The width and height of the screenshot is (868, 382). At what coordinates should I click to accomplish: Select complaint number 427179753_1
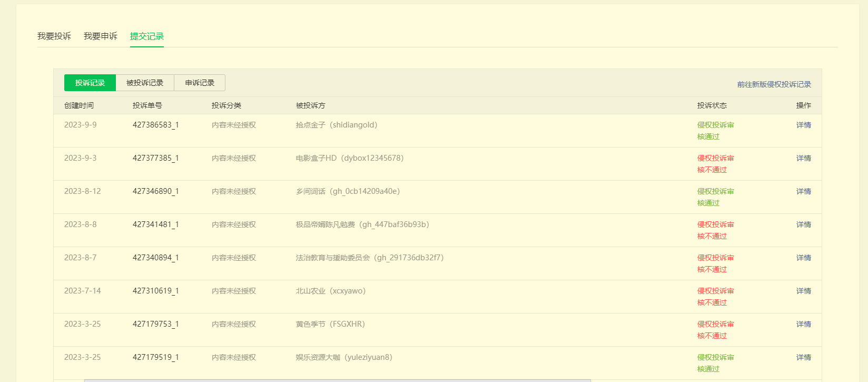(x=156, y=324)
